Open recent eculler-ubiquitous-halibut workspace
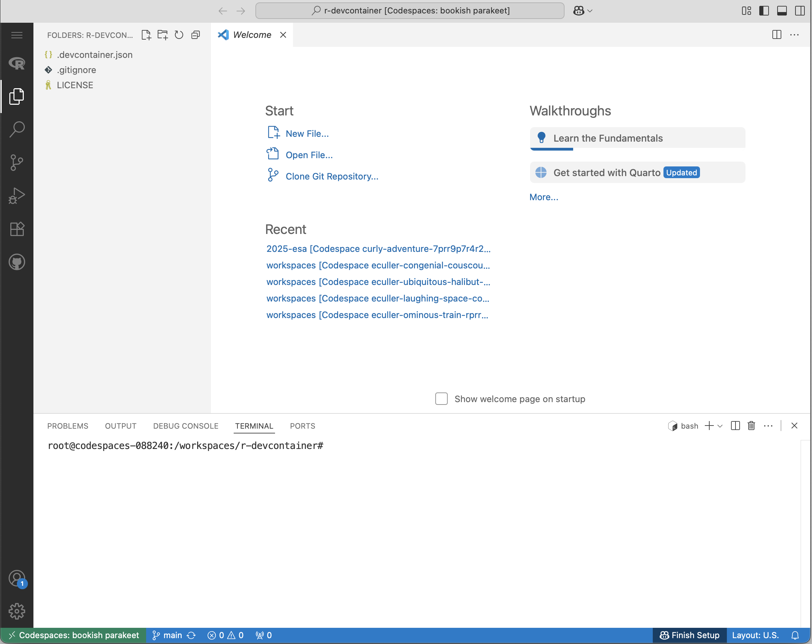Viewport: 812px width, 644px height. pos(378,282)
